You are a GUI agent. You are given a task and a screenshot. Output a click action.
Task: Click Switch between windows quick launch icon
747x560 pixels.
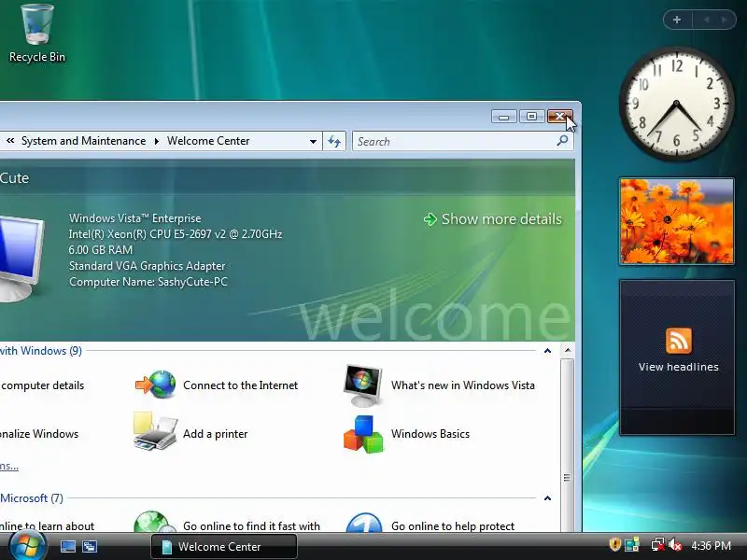pyautogui.click(x=90, y=546)
